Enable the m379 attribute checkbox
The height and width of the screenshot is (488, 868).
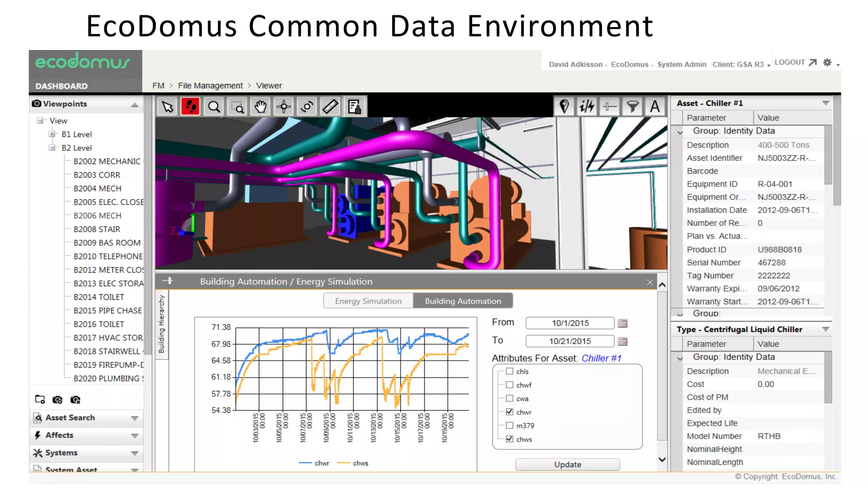509,425
